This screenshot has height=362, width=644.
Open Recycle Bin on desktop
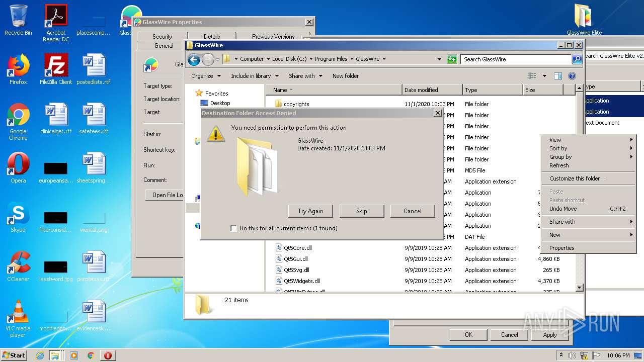pyautogui.click(x=18, y=20)
